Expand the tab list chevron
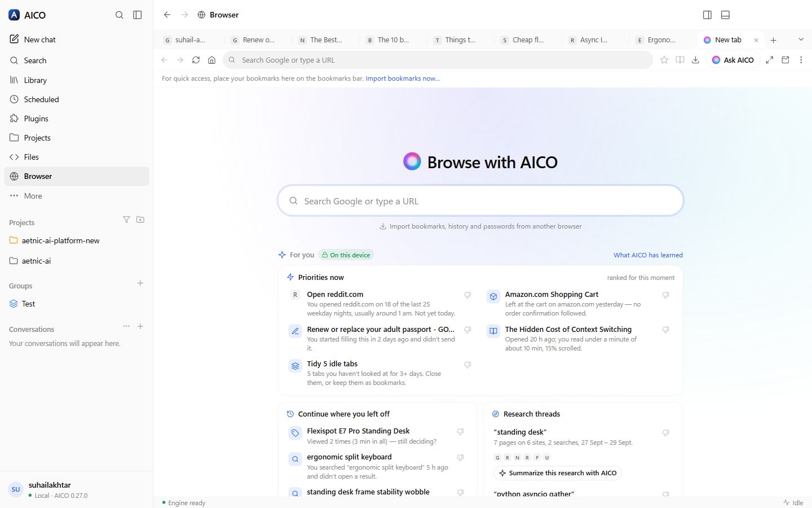Screen dimensions: 812x508 (801, 40)
